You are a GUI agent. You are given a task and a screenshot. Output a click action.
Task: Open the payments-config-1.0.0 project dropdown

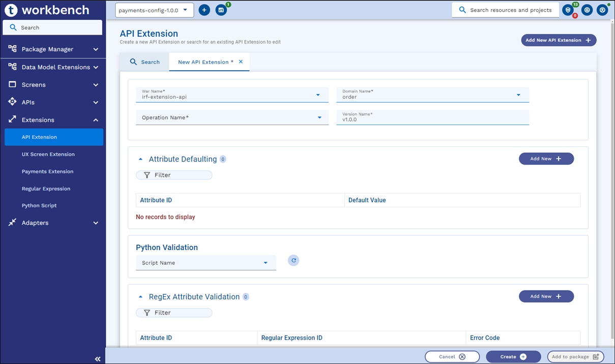[154, 10]
